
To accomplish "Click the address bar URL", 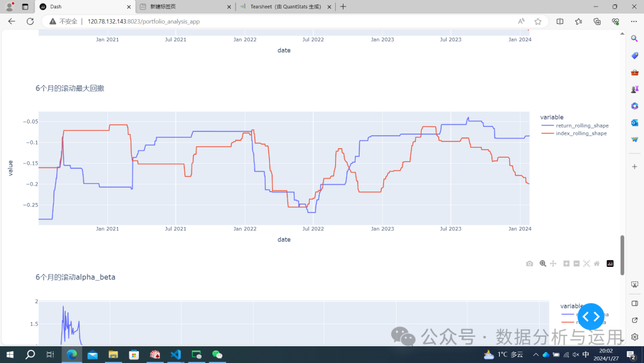I will pos(144,21).
